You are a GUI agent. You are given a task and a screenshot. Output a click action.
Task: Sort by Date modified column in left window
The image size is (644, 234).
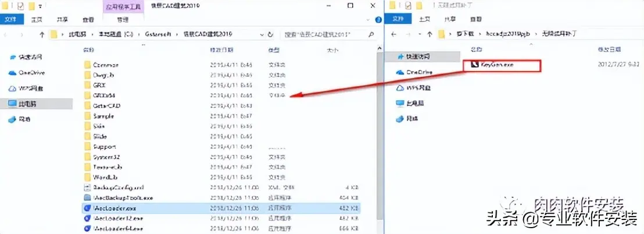click(222, 50)
